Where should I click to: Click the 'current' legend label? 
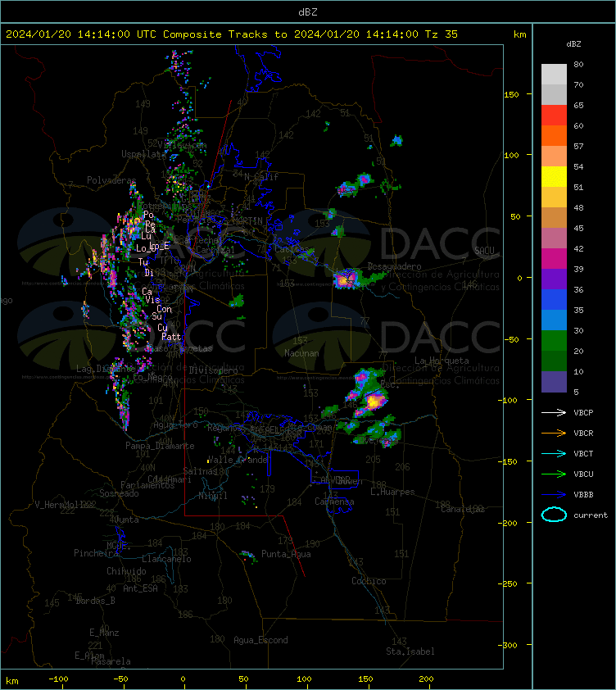pos(591,515)
